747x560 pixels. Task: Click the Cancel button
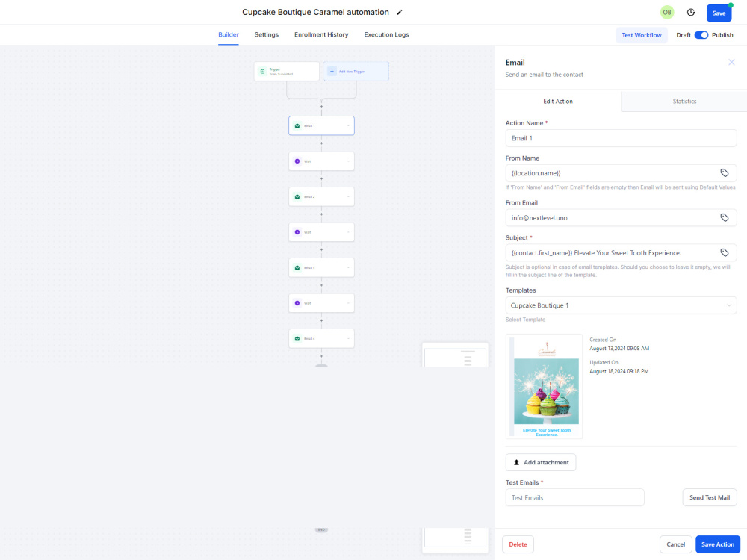(x=675, y=544)
